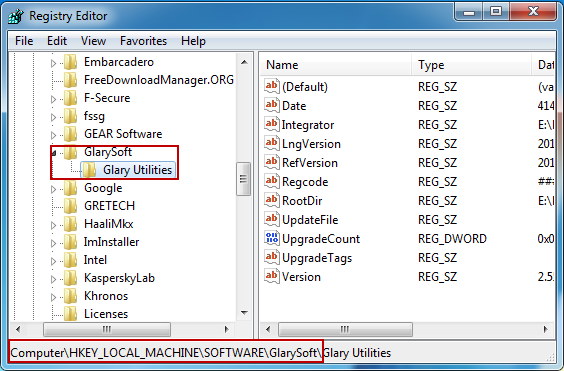Viewport: 564px width, 371px height.
Task: Expand the F-Secure key
Action: pos(54,99)
